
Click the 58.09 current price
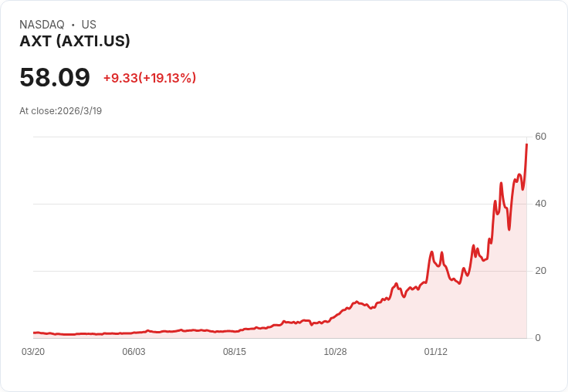click(x=55, y=77)
